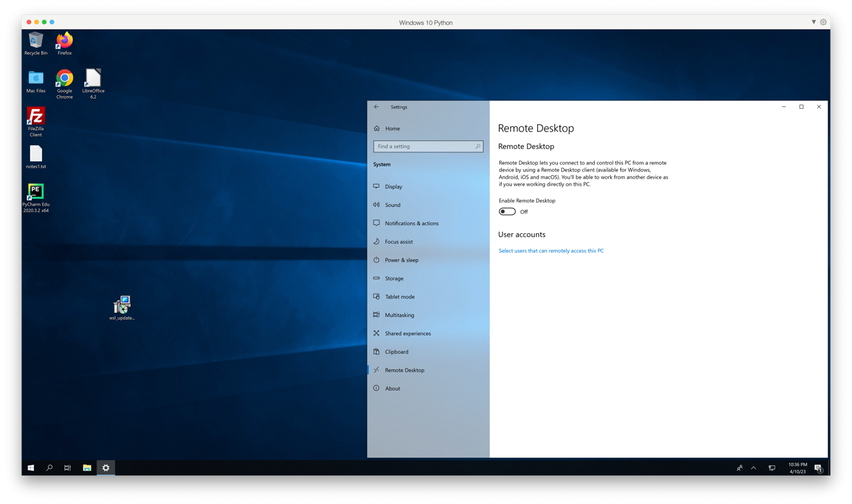Open Task View on the taskbar
The height and width of the screenshot is (504, 852).
[x=68, y=468]
